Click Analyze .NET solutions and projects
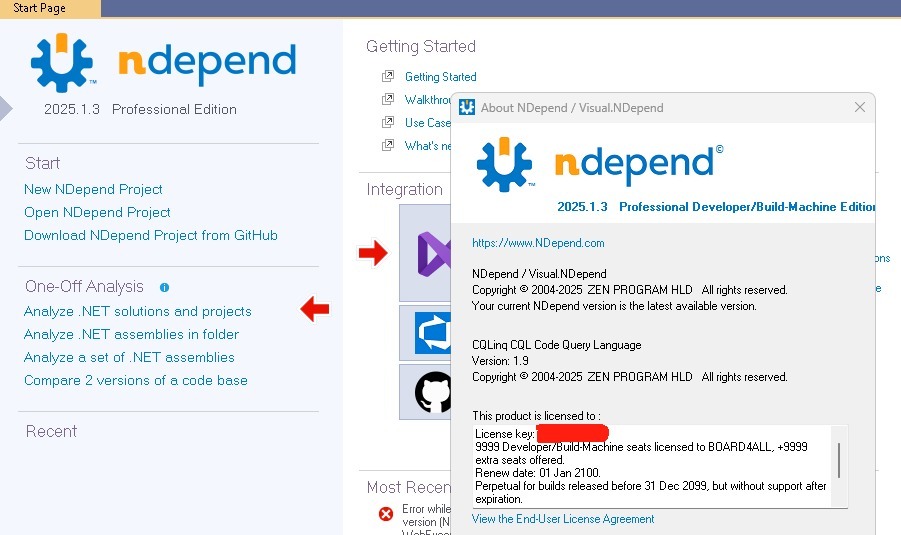 click(138, 311)
